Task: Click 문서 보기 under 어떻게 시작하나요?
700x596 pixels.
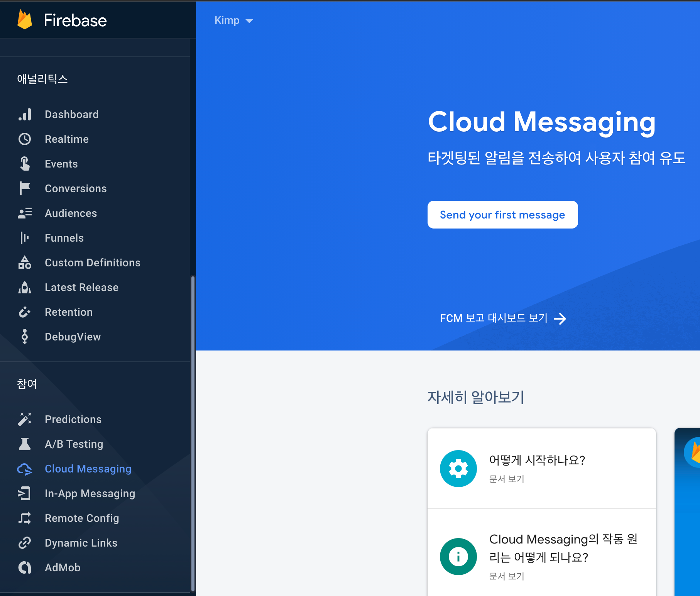Action: (507, 479)
